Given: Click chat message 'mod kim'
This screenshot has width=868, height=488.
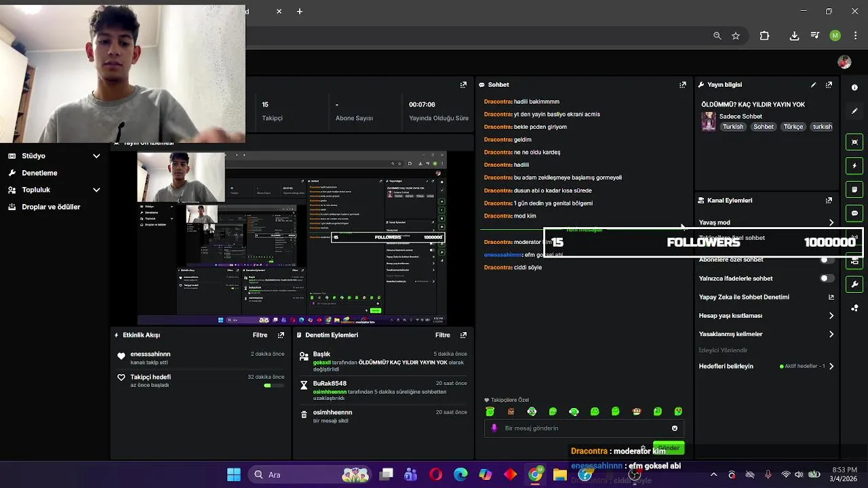Looking at the screenshot, I should [x=525, y=216].
